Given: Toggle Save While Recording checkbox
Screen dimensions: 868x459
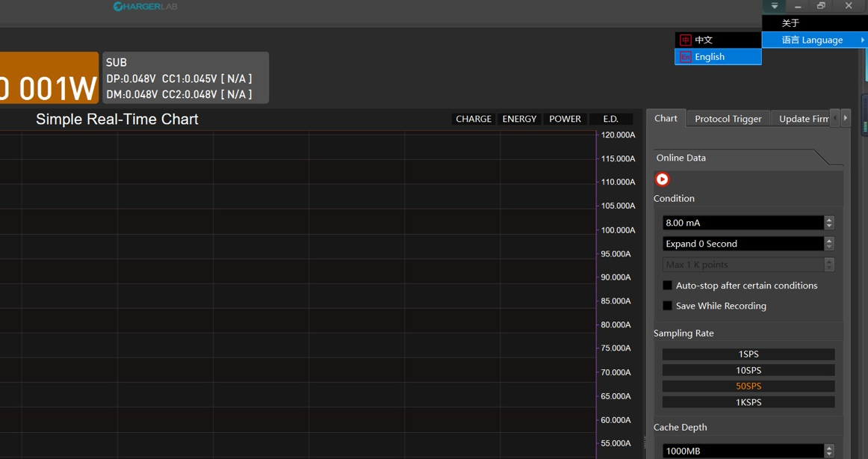Looking at the screenshot, I should [x=667, y=306].
